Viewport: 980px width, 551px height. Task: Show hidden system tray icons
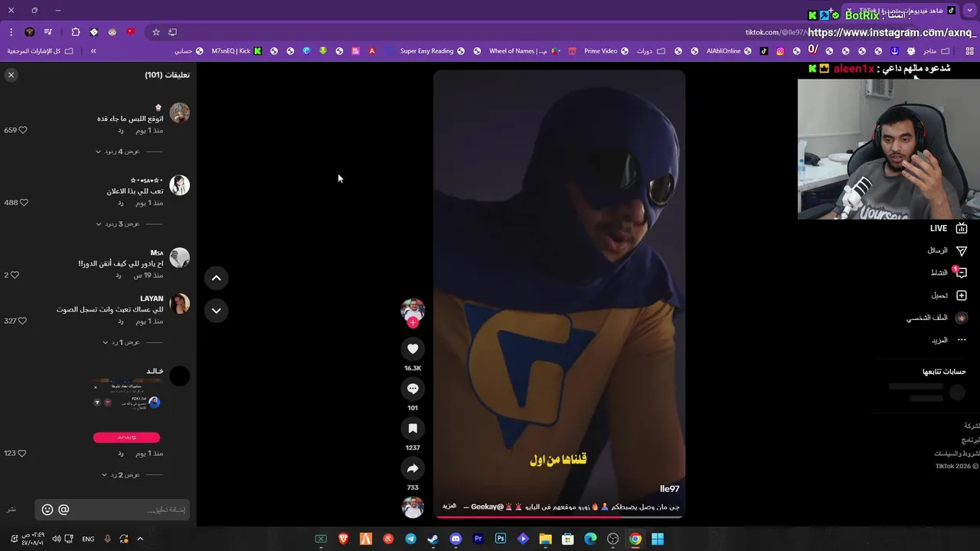[140, 539]
